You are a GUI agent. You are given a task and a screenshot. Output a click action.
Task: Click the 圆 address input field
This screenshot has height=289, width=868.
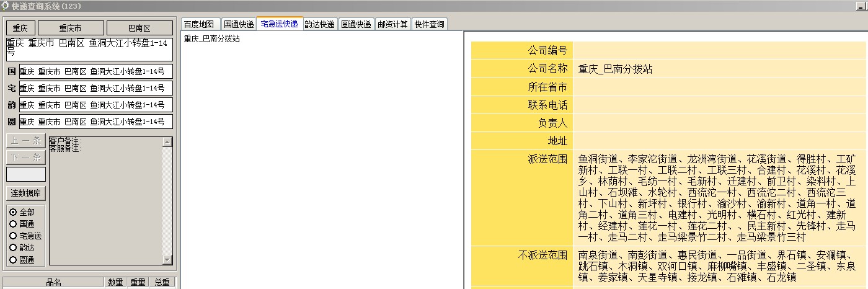[x=95, y=122]
